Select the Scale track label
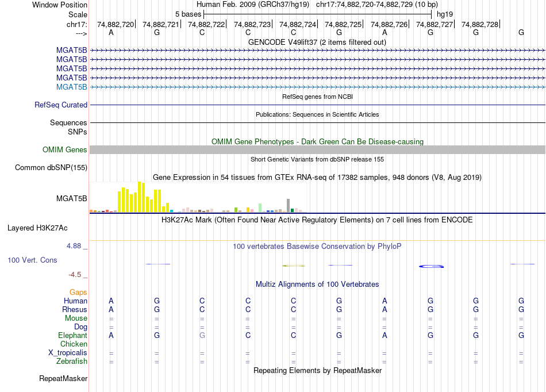The height and width of the screenshot is (392, 546). (78, 14)
